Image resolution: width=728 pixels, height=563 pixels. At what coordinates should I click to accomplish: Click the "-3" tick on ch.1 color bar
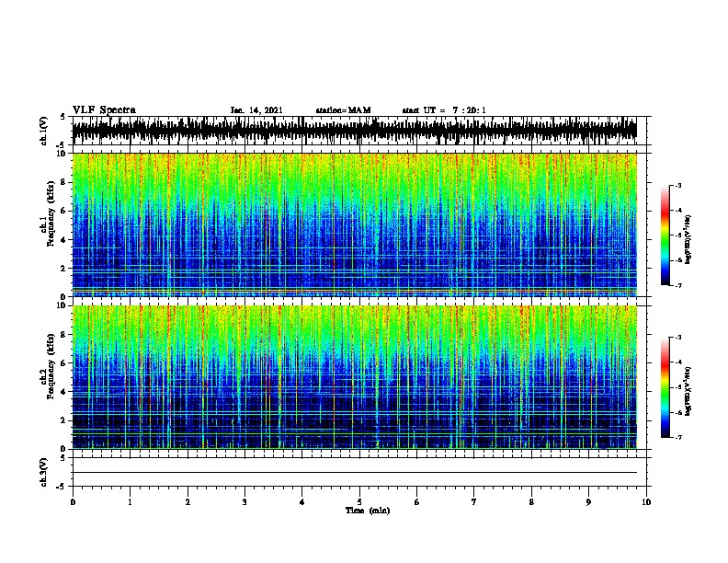pos(678,186)
